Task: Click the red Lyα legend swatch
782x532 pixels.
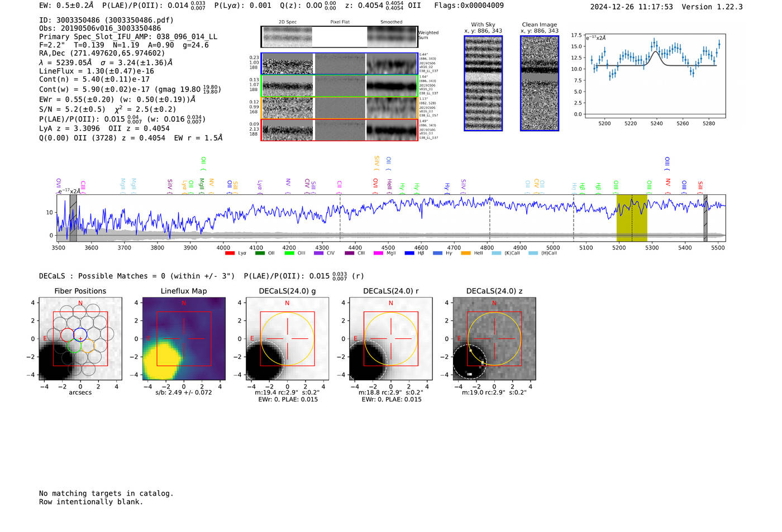Action: click(x=230, y=253)
